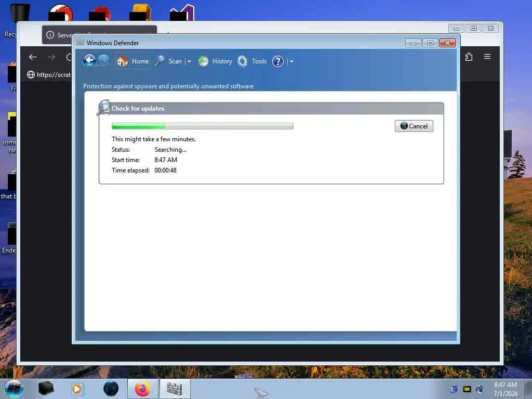Click the Show desktop button
532x399 pixels.
[x=528, y=389]
